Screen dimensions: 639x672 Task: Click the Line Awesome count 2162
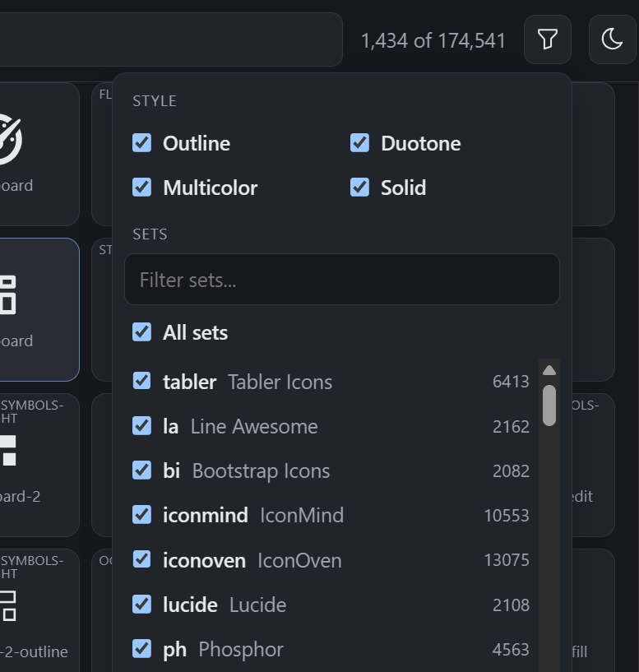511,426
